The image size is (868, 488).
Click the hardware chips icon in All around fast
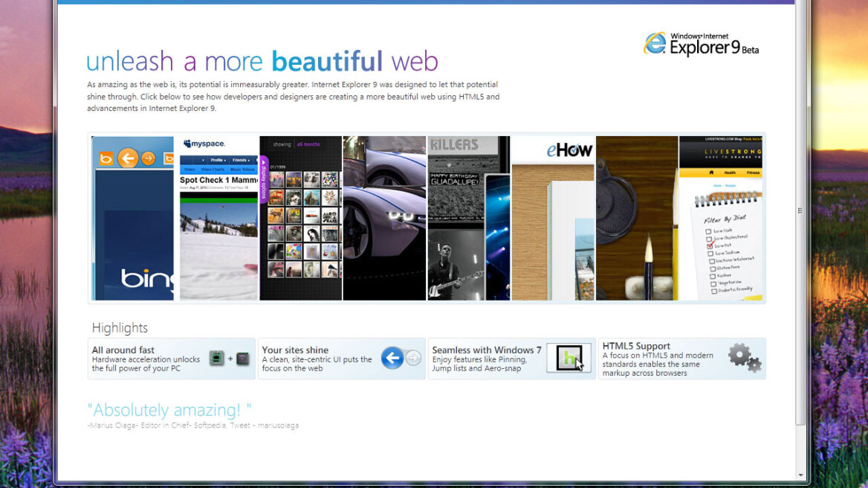229,359
